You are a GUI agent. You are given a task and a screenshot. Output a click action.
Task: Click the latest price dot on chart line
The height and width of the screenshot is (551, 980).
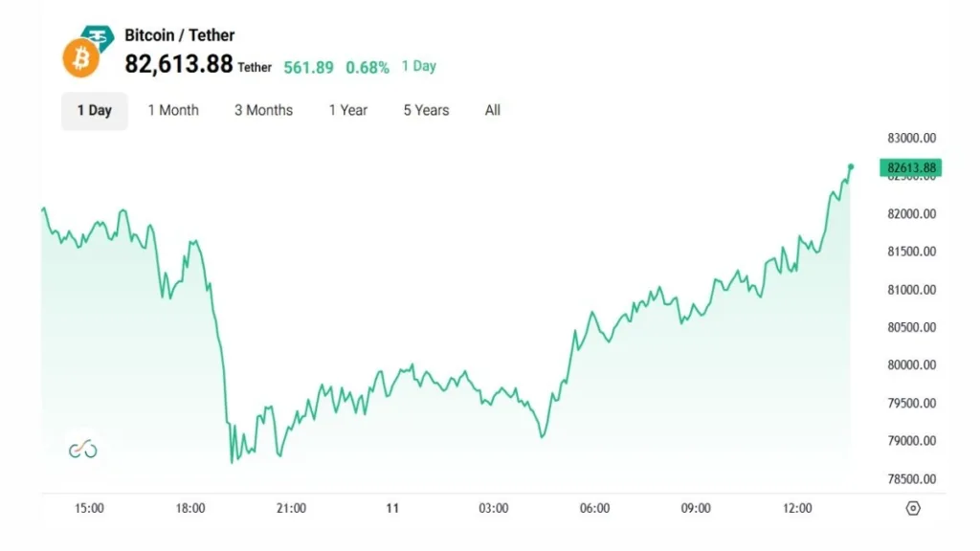[x=851, y=167]
